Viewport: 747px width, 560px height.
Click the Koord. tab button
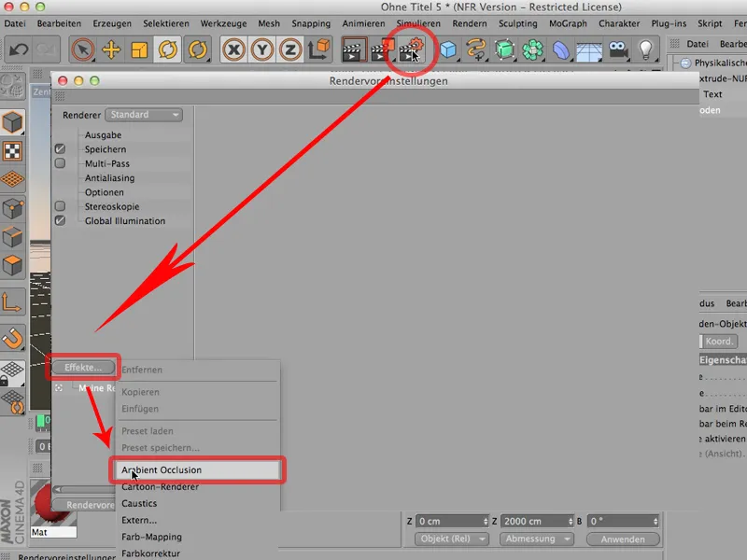tap(719, 341)
